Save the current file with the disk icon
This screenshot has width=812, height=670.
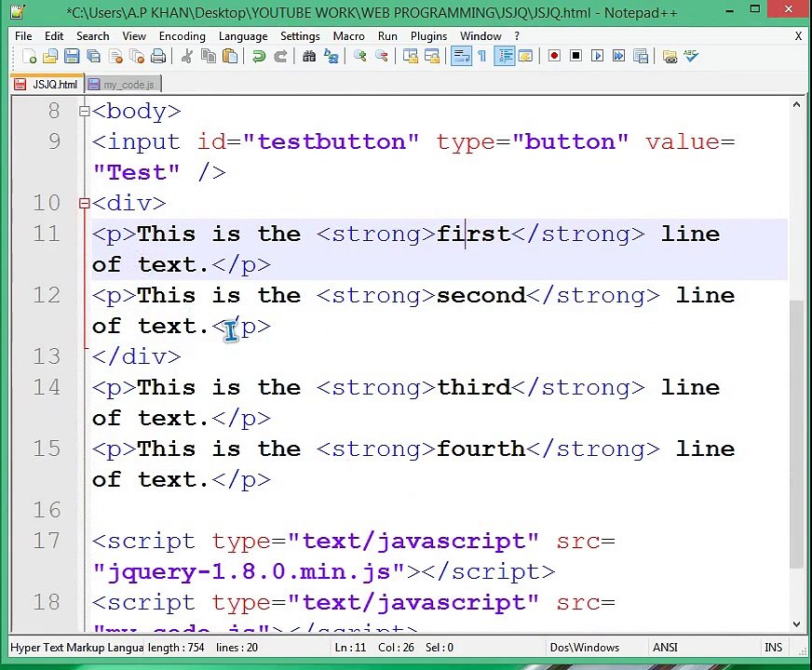click(x=72, y=56)
